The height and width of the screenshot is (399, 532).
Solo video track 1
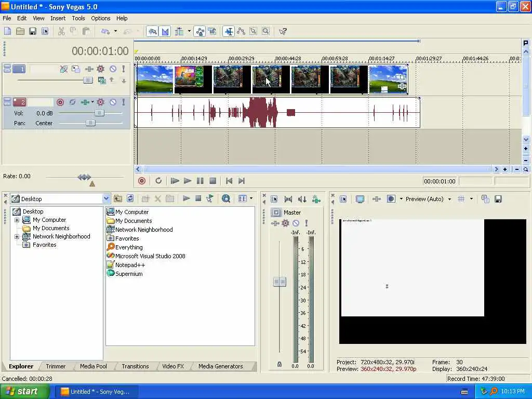[124, 69]
